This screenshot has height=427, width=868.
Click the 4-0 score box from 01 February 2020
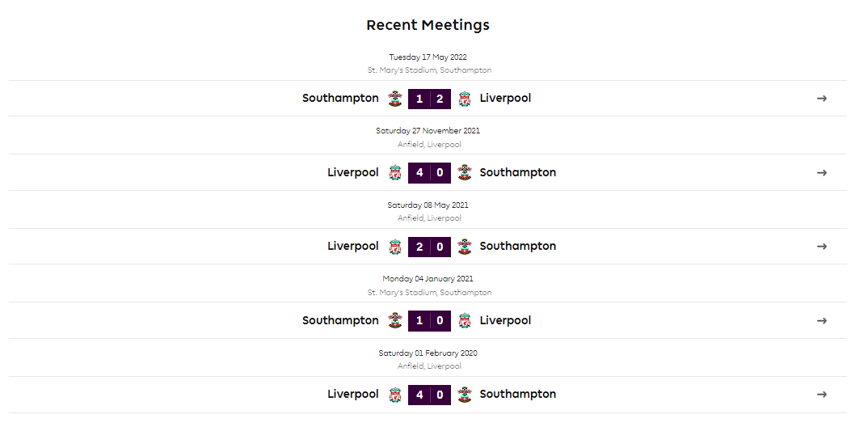(x=430, y=395)
